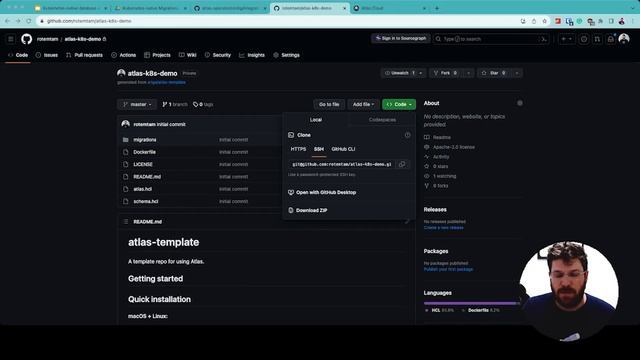Click Create a new release link

click(443, 228)
